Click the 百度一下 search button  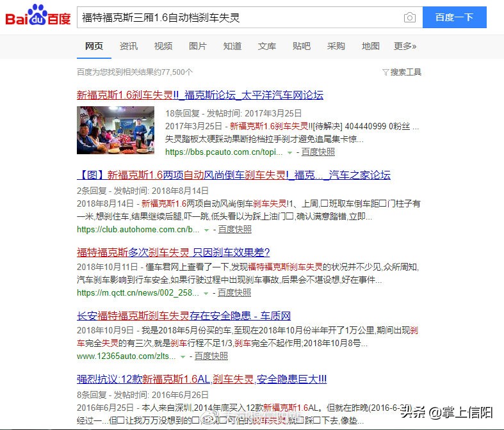pos(455,17)
